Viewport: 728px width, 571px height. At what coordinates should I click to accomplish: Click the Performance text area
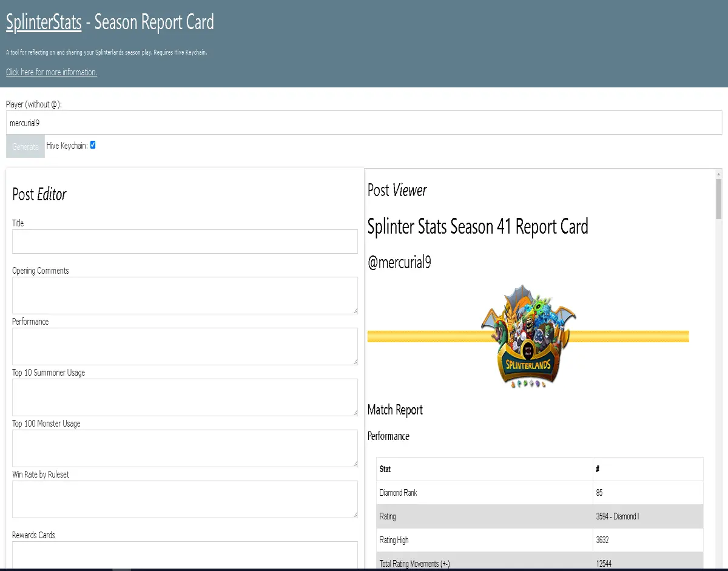click(185, 346)
